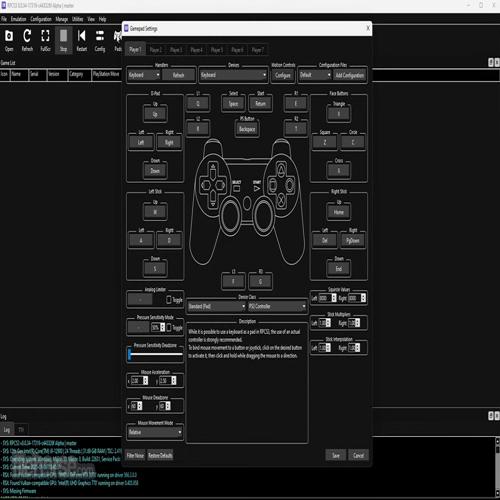The height and width of the screenshot is (500, 500).
Task: Open the Emulation menu
Action: 18,19
